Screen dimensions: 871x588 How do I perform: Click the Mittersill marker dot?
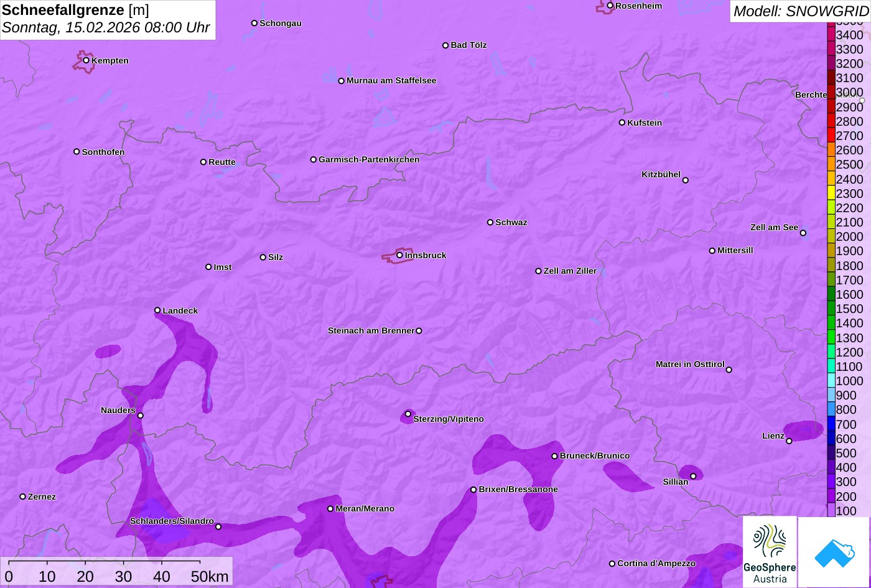(x=712, y=251)
